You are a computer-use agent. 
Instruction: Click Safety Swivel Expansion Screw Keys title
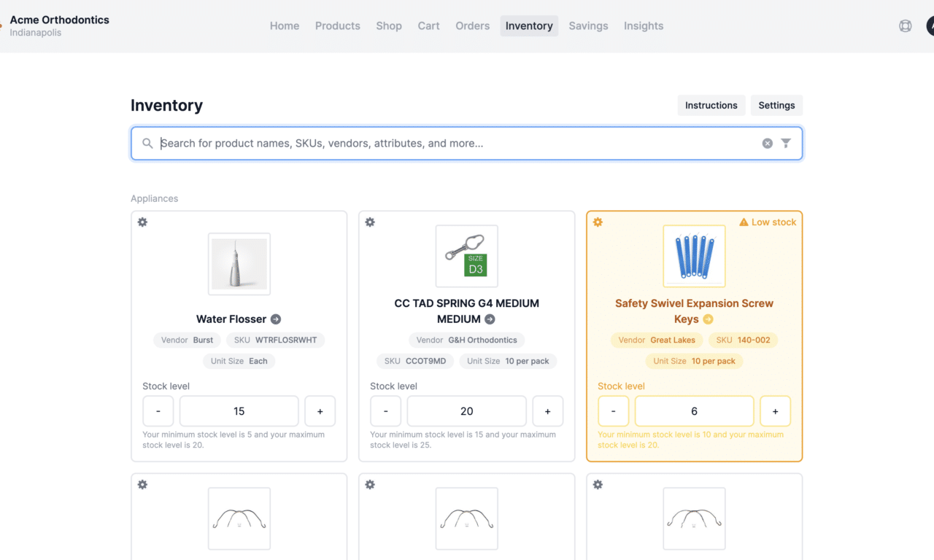point(694,311)
